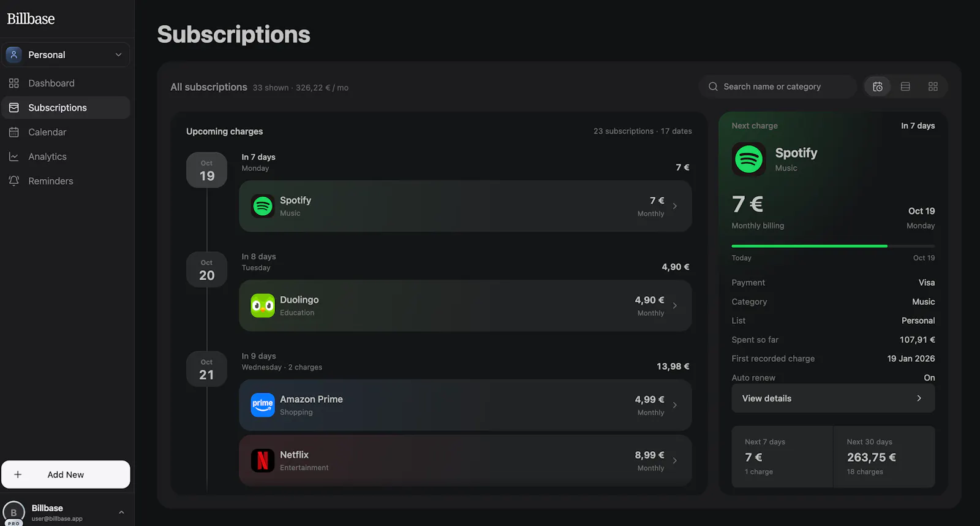The image size is (980, 526).
Task: Focus the Search name or category field
Action: tap(778, 86)
